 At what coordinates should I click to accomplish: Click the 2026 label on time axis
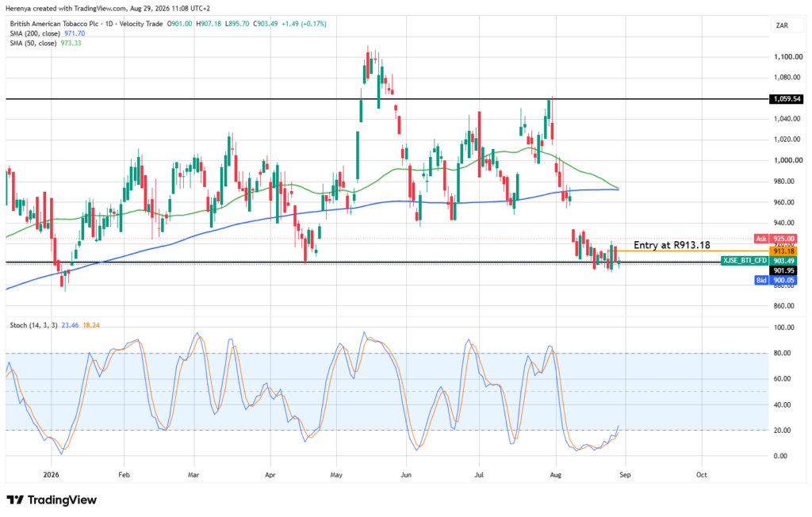pyautogui.click(x=52, y=474)
